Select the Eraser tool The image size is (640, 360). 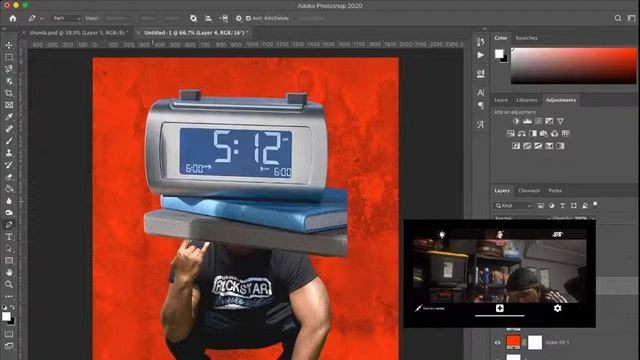point(9,177)
